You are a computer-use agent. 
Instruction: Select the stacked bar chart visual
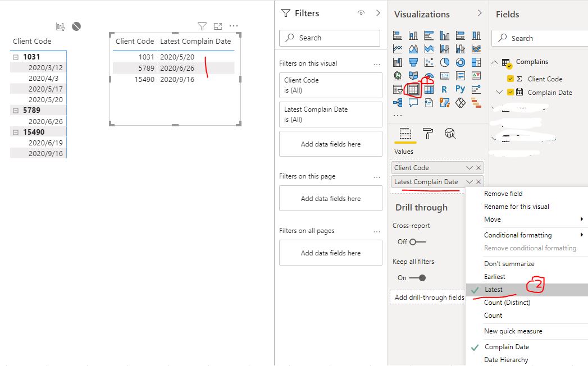pyautogui.click(x=398, y=35)
